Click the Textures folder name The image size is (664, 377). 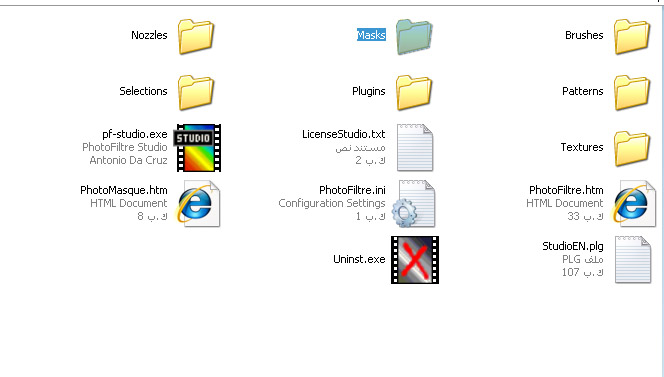tap(582, 147)
